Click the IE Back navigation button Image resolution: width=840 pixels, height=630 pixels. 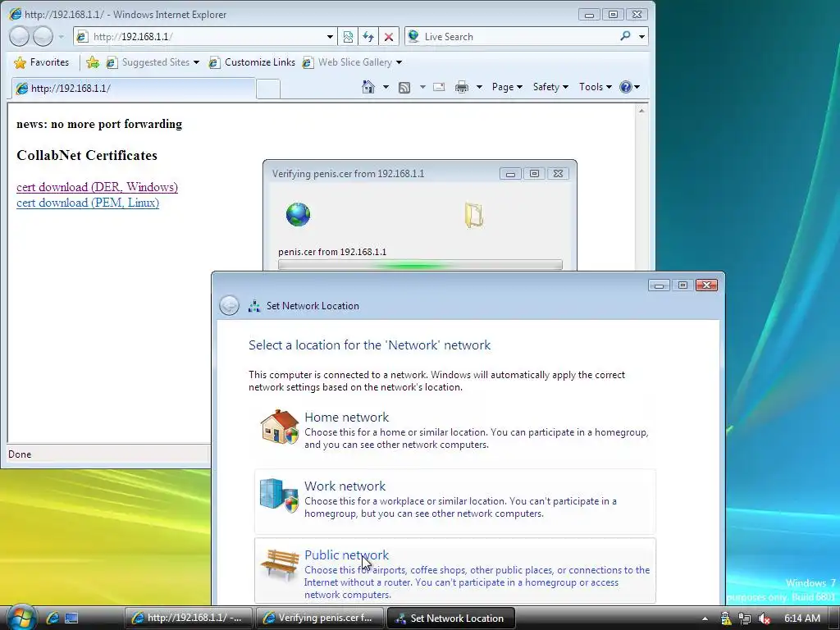pos(20,36)
